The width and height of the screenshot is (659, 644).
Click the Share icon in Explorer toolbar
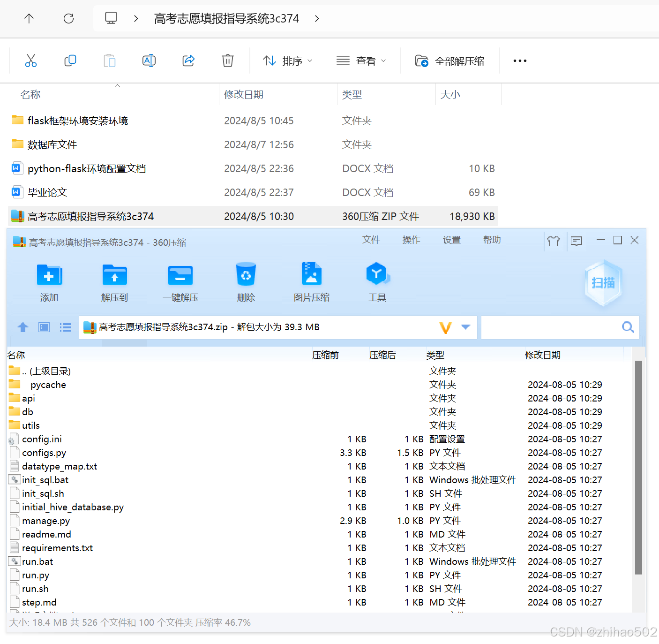(188, 61)
